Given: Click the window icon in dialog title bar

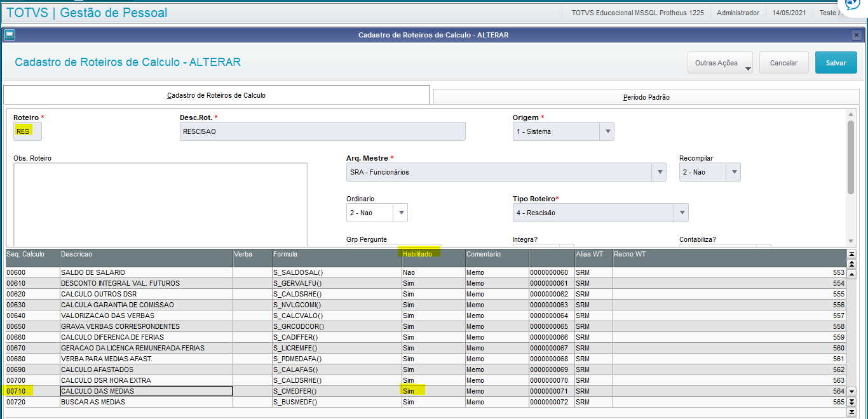Looking at the screenshot, I should pyautogui.click(x=9, y=35).
